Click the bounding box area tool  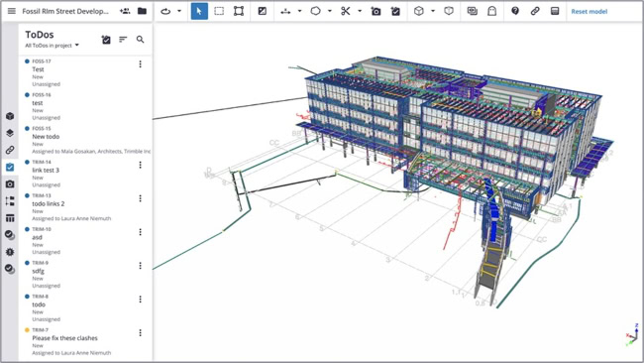click(239, 11)
